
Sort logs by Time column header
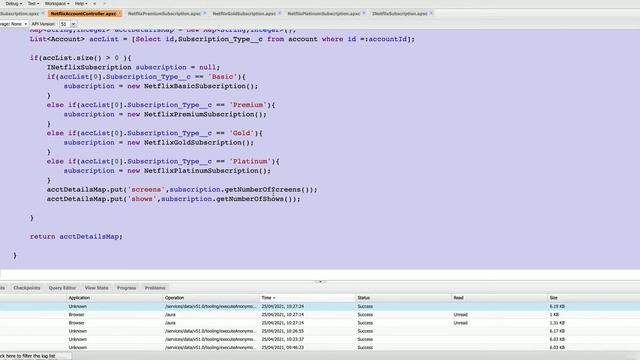pyautogui.click(x=307, y=298)
